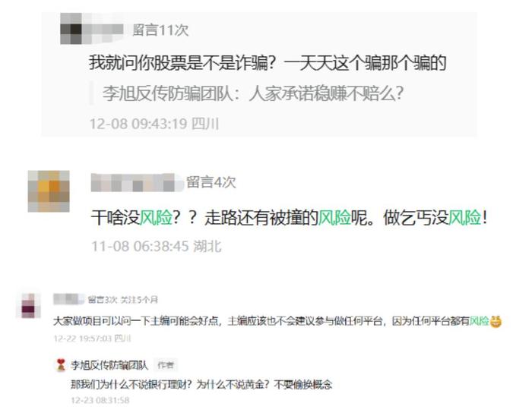The image size is (532, 416).
Task: Click the green 风险 in 做乞丐没风险
Action: (x=465, y=217)
